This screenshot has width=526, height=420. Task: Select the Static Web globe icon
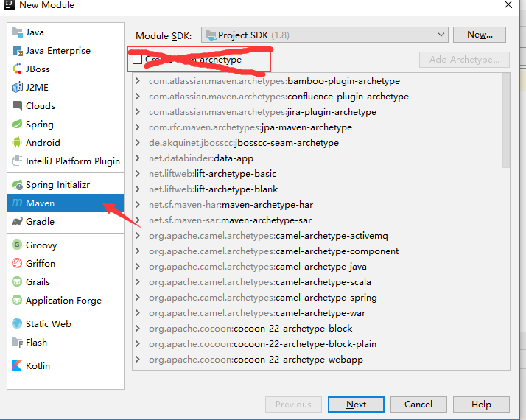17,323
